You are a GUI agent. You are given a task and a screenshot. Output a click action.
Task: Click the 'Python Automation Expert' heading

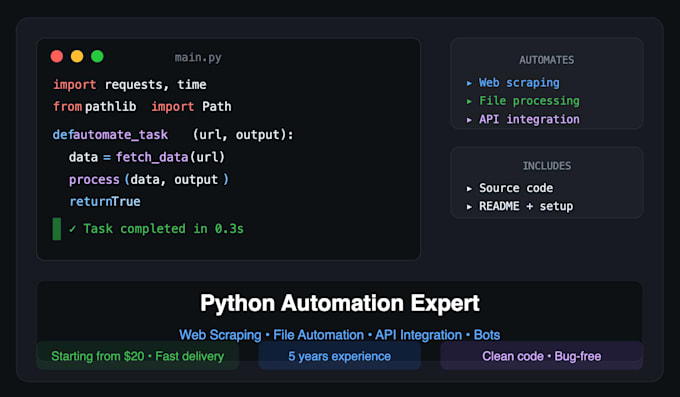pos(340,303)
